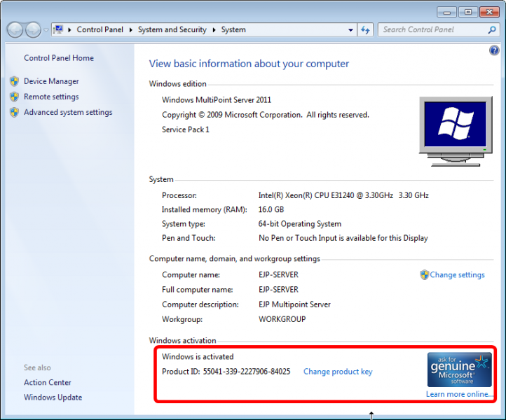Expand arrow before Control Panel breadcrumb
The image size is (506, 420).
point(69,30)
